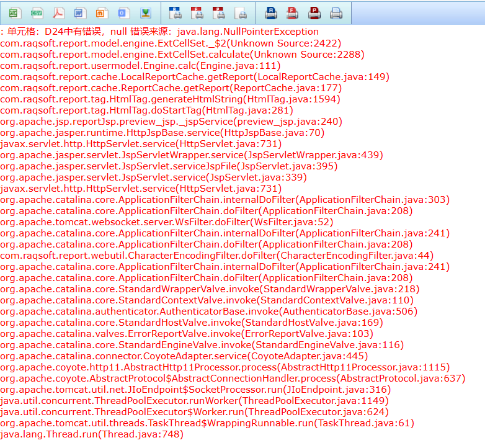Click the ExtCellSet.calculate(Unknown Source:2288) line
The image size is (485, 448).
[x=182, y=54]
